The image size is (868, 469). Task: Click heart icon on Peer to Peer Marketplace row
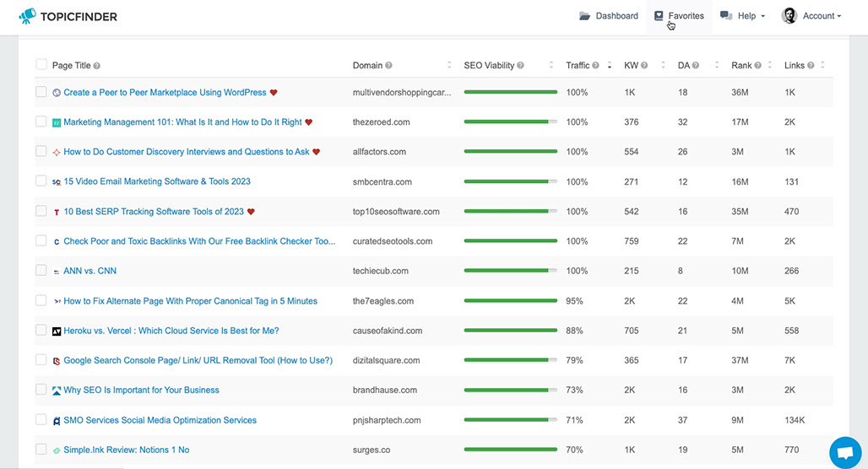(x=274, y=92)
